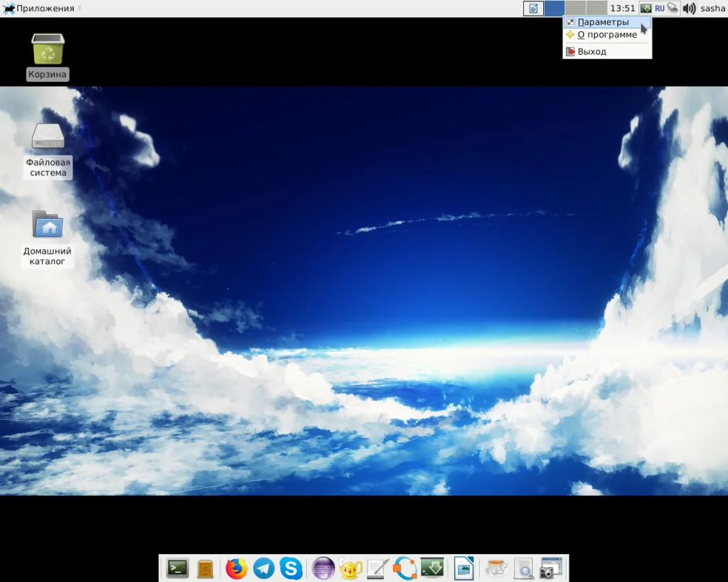Click the 13:51 panel clock
The height and width of the screenshot is (582, 728).
click(622, 9)
